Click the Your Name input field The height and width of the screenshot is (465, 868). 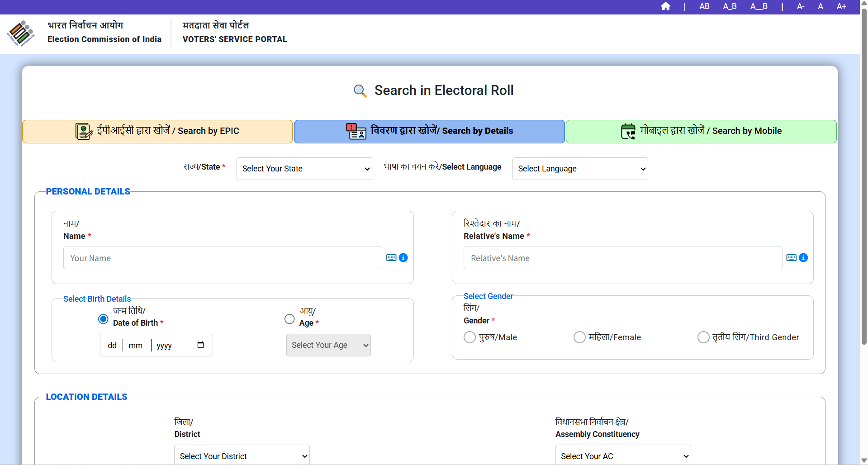click(223, 258)
